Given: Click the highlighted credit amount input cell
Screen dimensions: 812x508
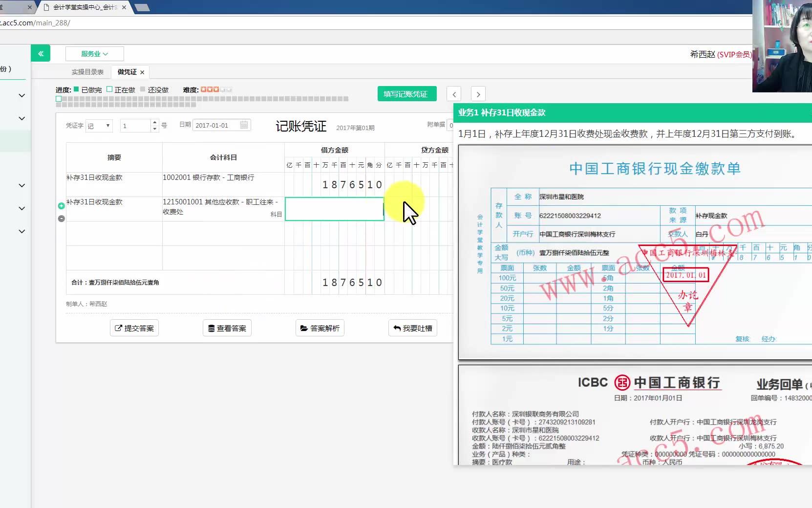Looking at the screenshot, I should [x=334, y=209].
